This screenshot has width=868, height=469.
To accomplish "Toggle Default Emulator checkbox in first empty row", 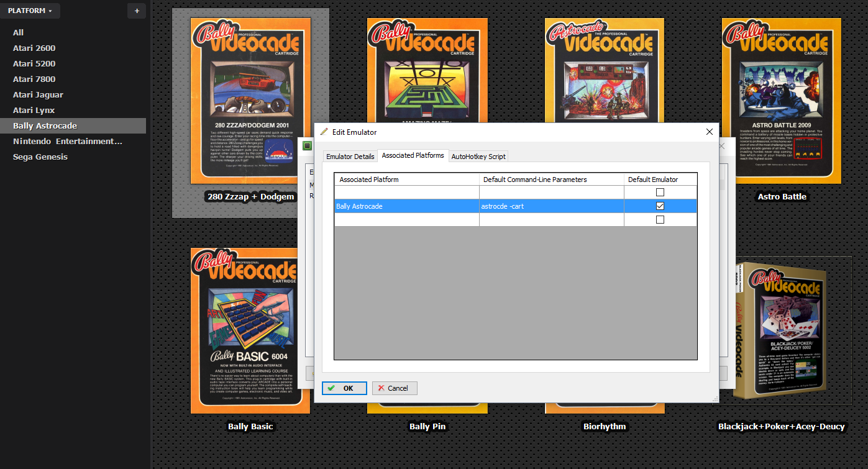I will point(660,193).
